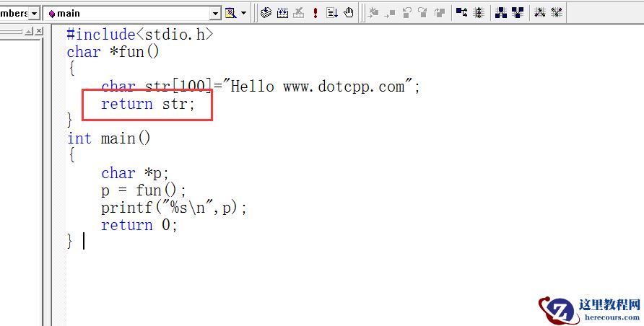The width and height of the screenshot is (644, 326).
Task: Click the #include<stdio.h> line
Action: tap(140, 35)
